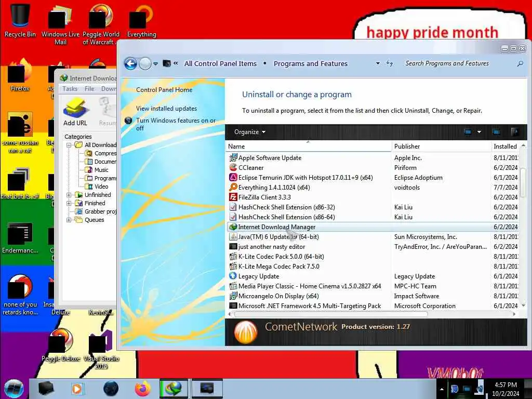
Task: Expand the Finished category in IDM
Action: click(x=69, y=203)
